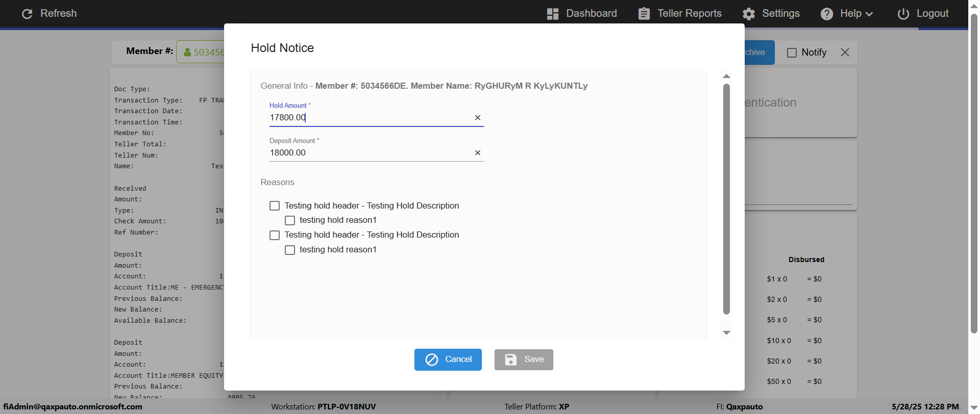The height and width of the screenshot is (414, 980).
Task: Click the Help question mark icon
Action: 827,14
